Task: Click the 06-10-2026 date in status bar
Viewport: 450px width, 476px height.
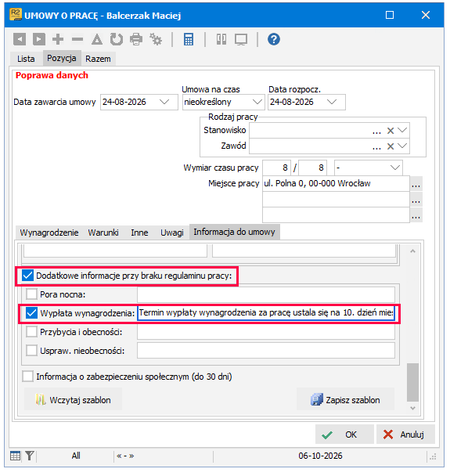Action: 320,456
